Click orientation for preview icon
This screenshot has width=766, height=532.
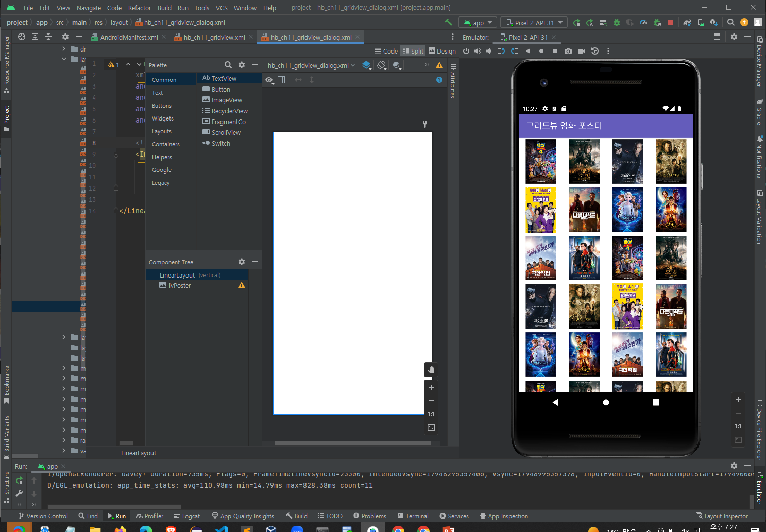[381, 65]
